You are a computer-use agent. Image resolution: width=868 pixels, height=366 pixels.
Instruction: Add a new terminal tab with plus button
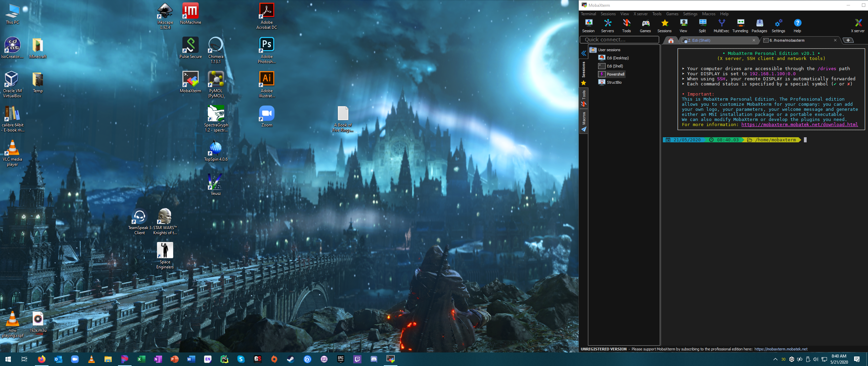click(x=848, y=40)
